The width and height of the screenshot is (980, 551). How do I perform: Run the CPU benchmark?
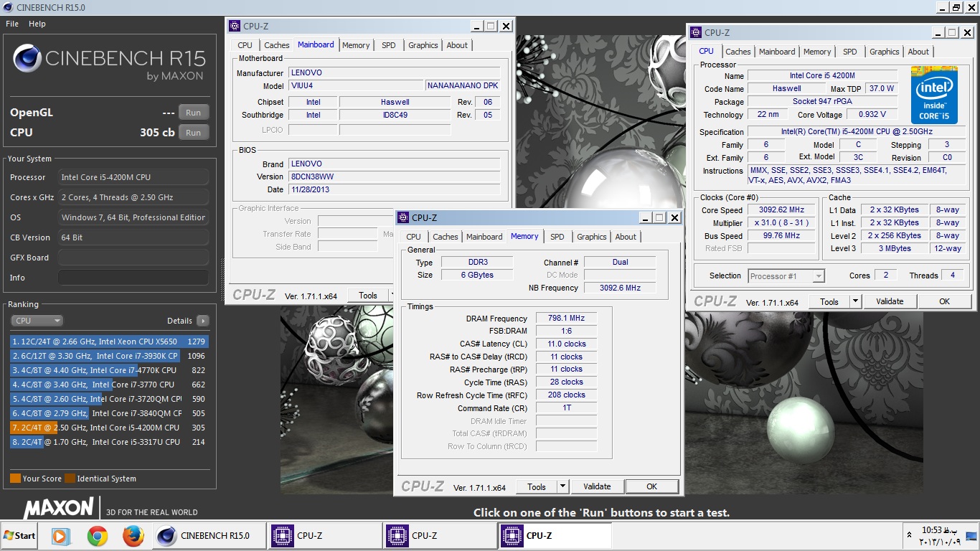(x=194, y=133)
